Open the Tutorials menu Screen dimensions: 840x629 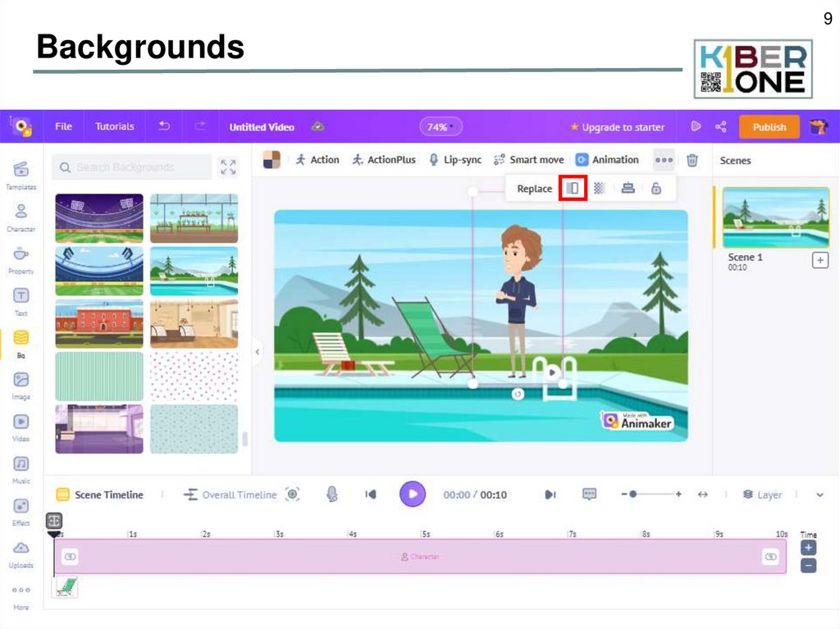(115, 126)
